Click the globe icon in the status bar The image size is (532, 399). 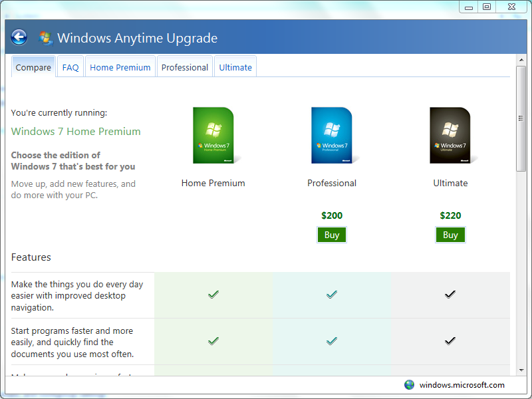pyautogui.click(x=409, y=385)
